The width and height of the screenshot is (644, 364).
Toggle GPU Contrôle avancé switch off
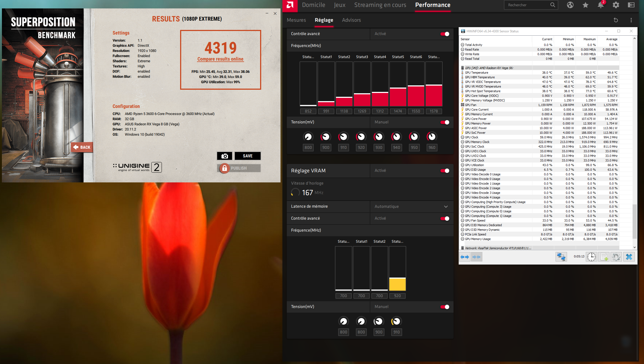pyautogui.click(x=445, y=34)
